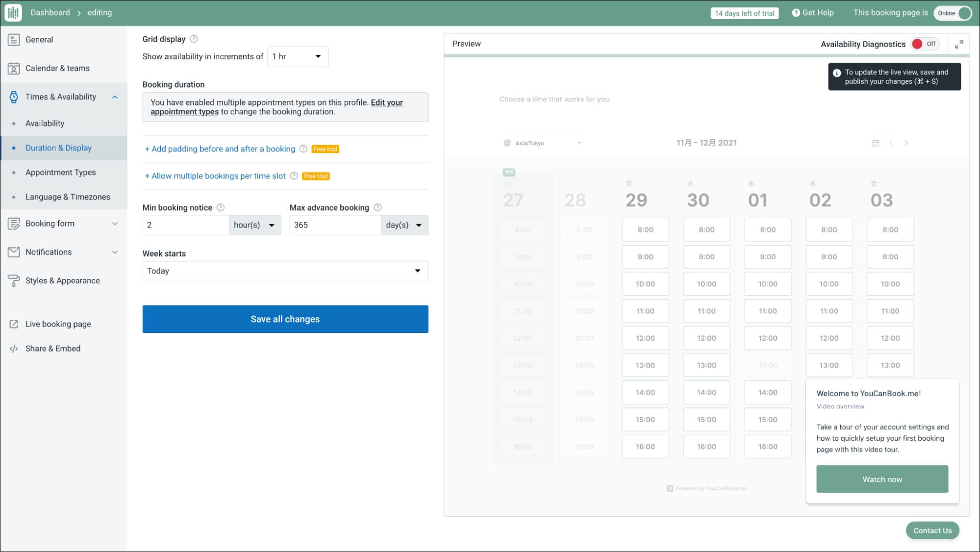Select the 10:00 slot on day 29
Screen dimensions: 980x552
pos(645,284)
